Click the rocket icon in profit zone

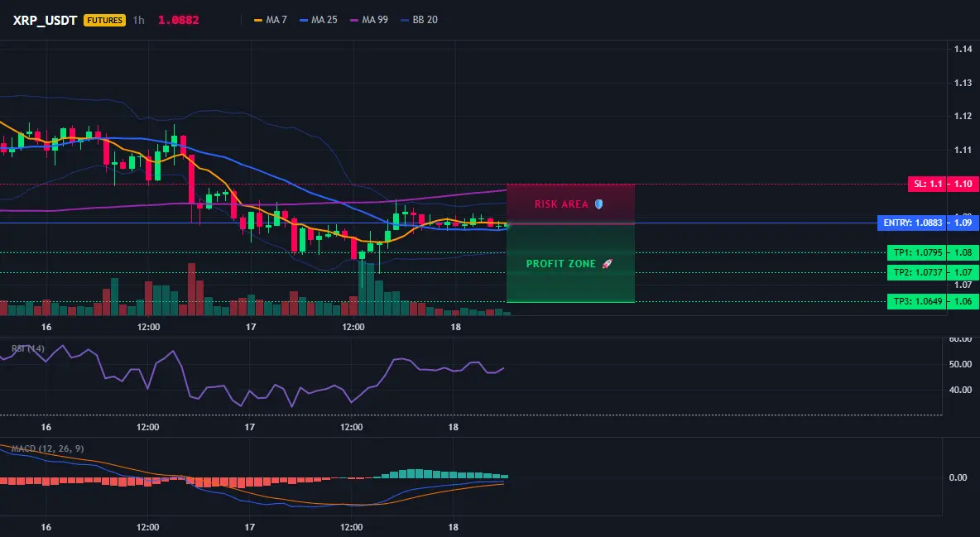(607, 264)
